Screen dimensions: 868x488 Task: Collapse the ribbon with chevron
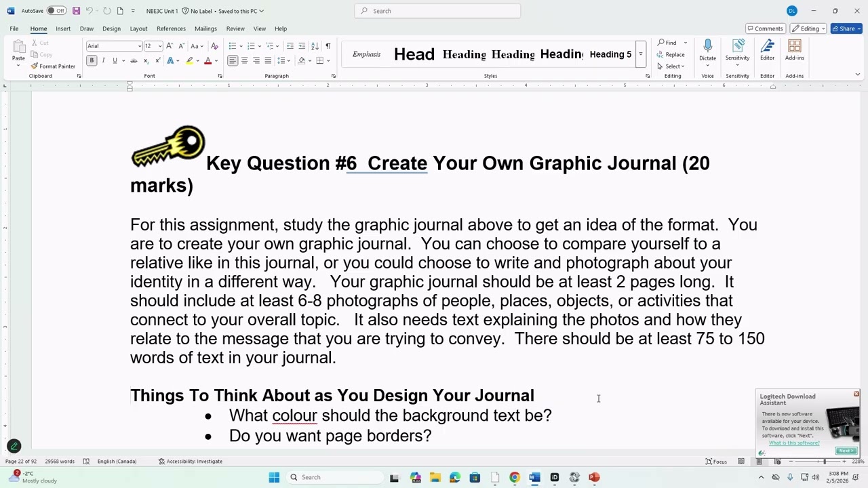857,75
